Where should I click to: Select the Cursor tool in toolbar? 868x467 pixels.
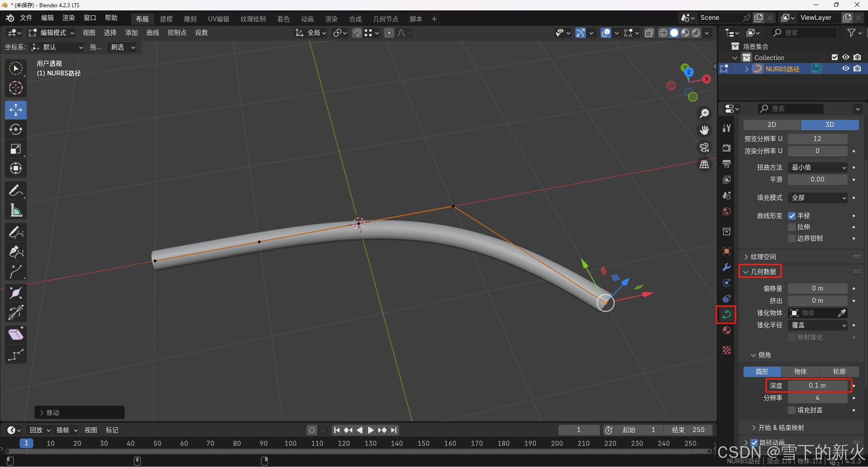tap(16, 88)
